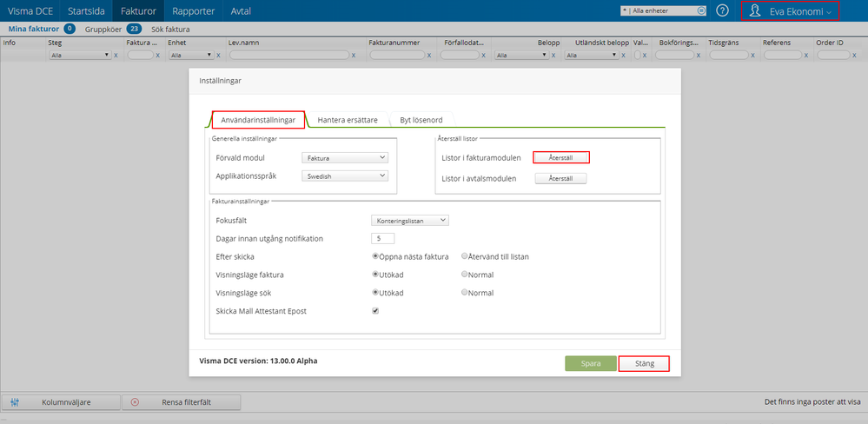The height and width of the screenshot is (424, 868).
Task: Open the Kolumnväljare column chooser
Action: pyautogui.click(x=60, y=402)
